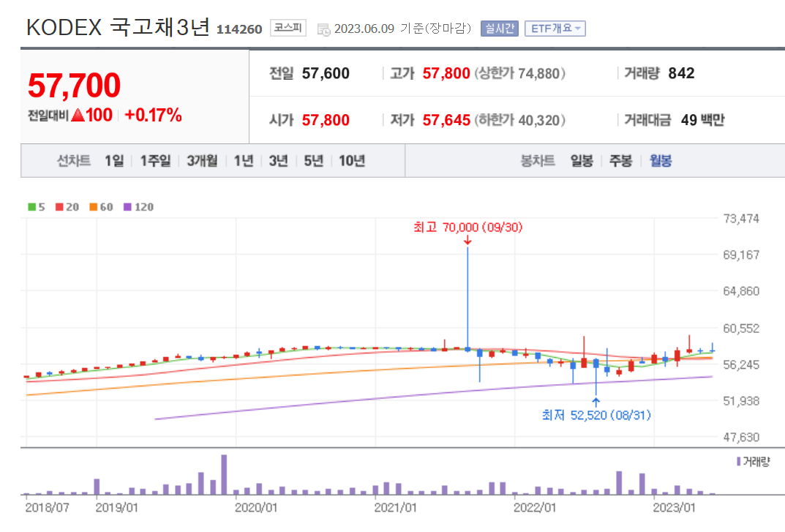Select the 1년 line chart tab

tap(244, 161)
